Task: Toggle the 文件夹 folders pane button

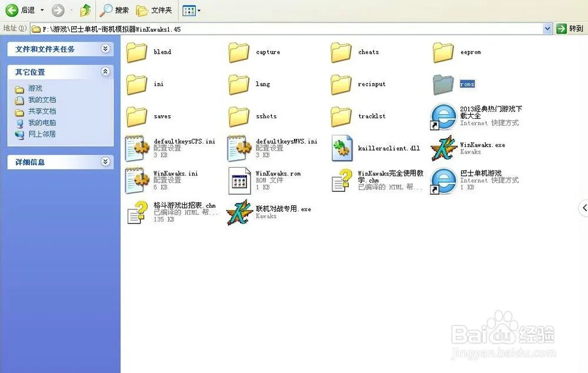Action: point(154,10)
